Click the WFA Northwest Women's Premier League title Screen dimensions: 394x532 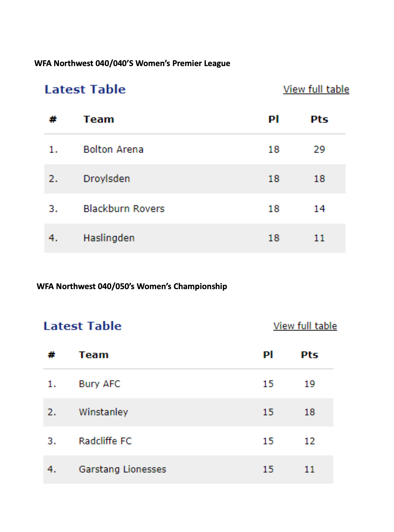[132, 63]
